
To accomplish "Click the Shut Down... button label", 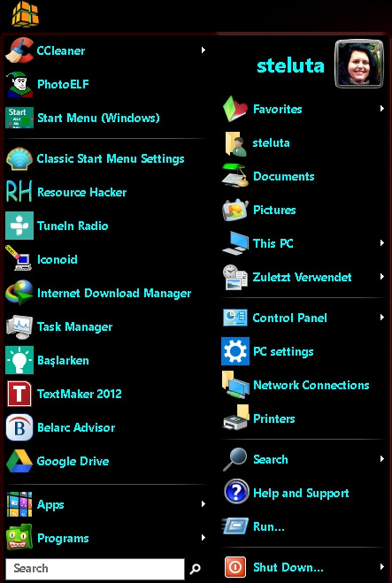I will click(288, 567).
